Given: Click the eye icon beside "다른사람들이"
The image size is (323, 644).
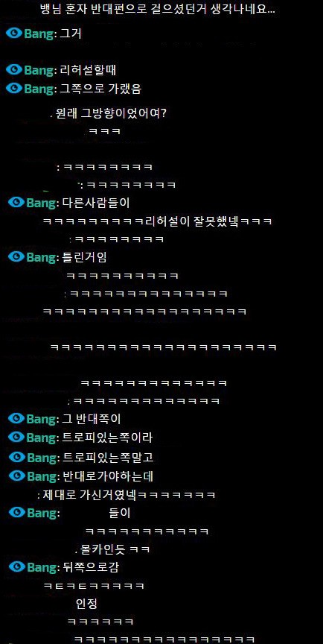Looking at the screenshot, I should (x=16, y=202).
